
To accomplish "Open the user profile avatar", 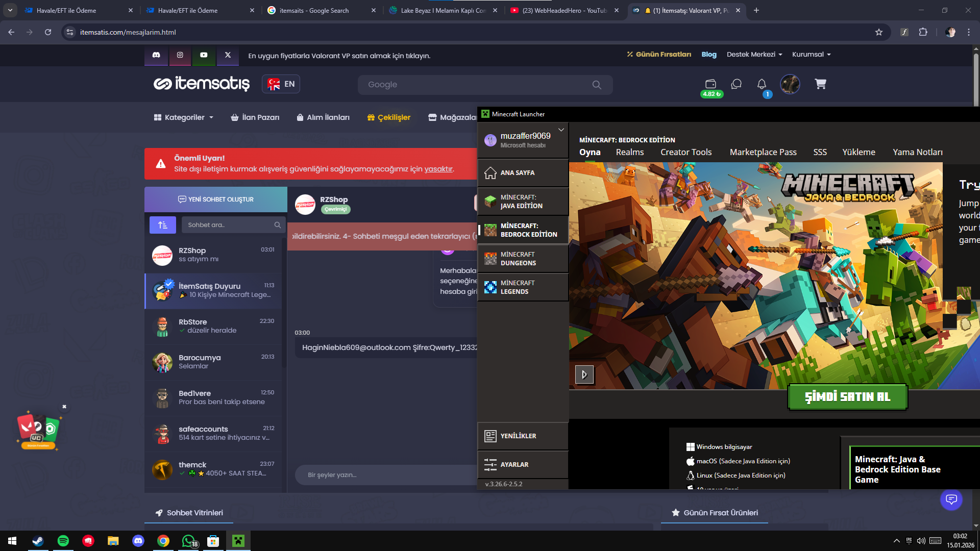I will (790, 84).
